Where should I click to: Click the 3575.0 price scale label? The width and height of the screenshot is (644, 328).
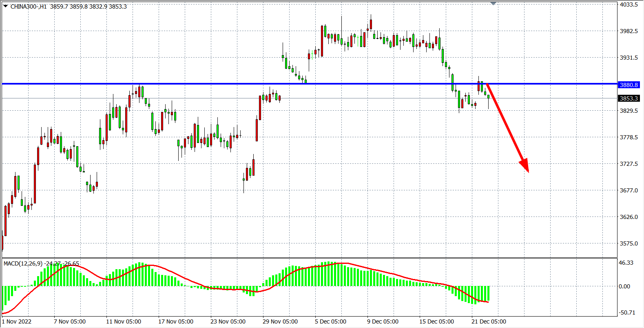[629, 243]
